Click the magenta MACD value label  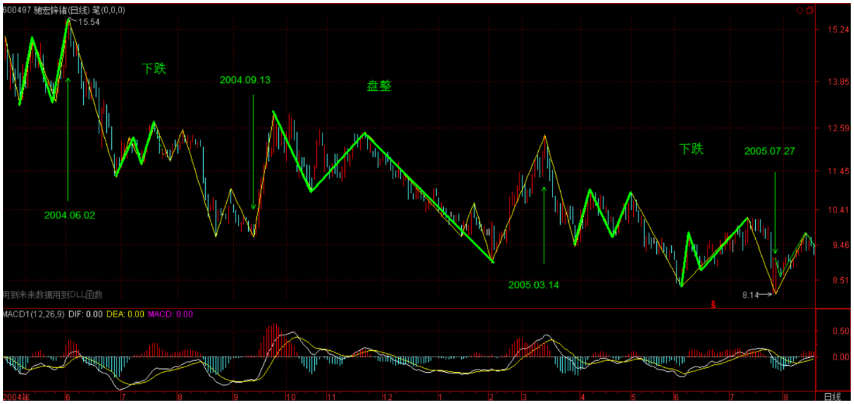click(x=170, y=314)
